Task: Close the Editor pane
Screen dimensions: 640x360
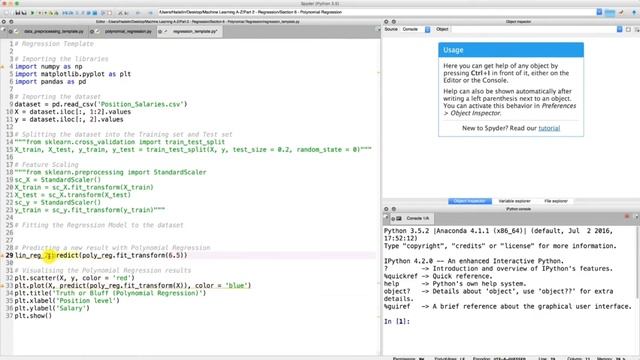Action: [x=4, y=22]
